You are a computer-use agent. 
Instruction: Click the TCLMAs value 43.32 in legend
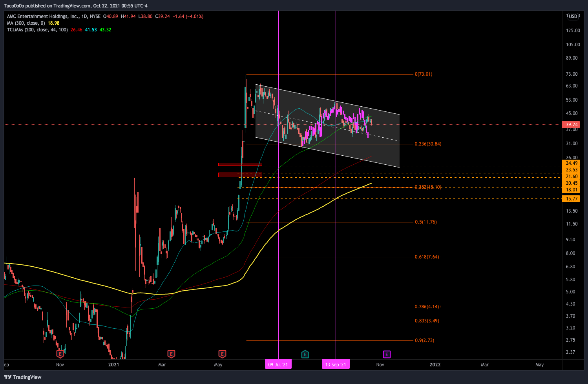106,30
